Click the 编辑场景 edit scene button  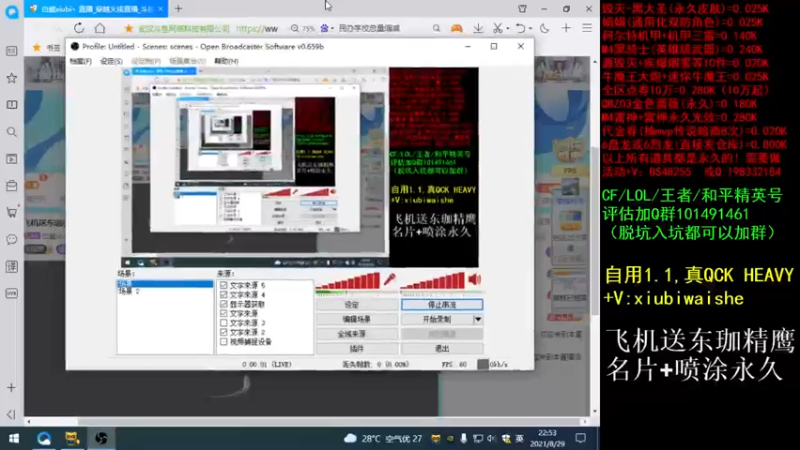pyautogui.click(x=357, y=319)
